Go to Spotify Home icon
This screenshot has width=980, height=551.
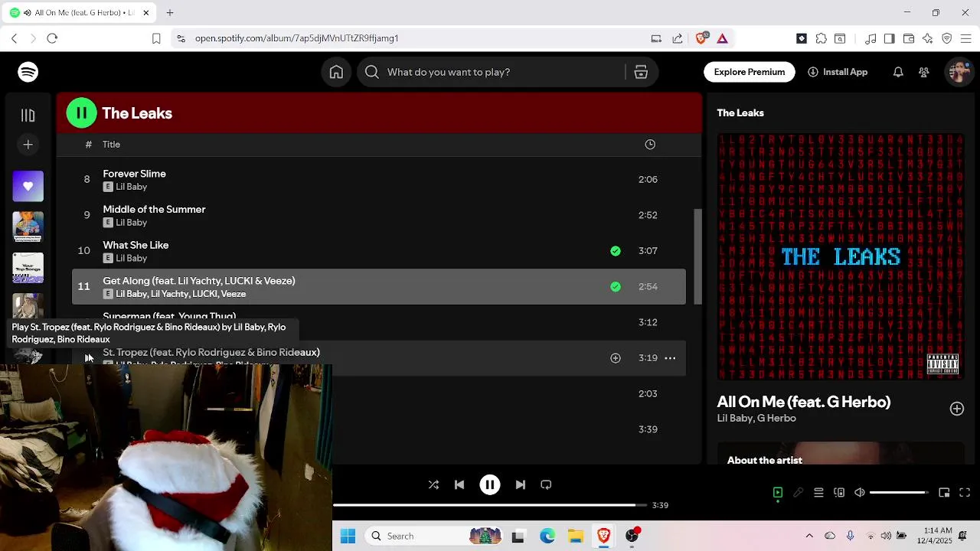pyautogui.click(x=336, y=72)
